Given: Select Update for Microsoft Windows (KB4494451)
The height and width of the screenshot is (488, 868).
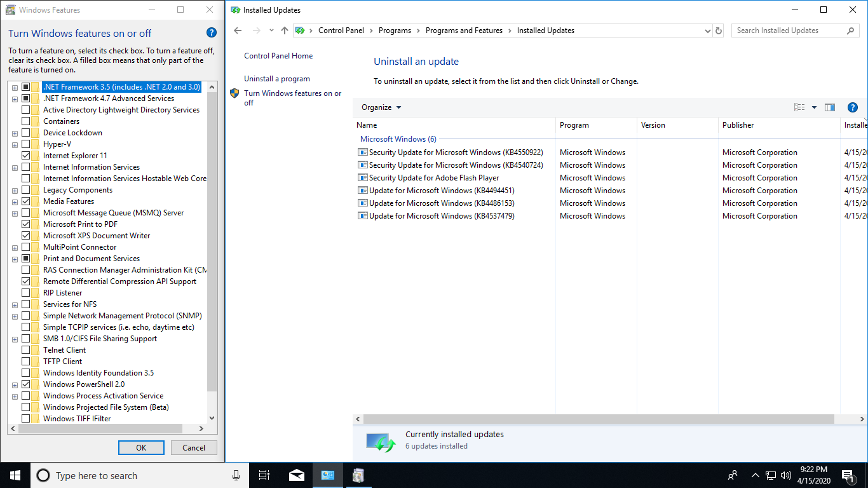Looking at the screenshot, I should pos(442,191).
